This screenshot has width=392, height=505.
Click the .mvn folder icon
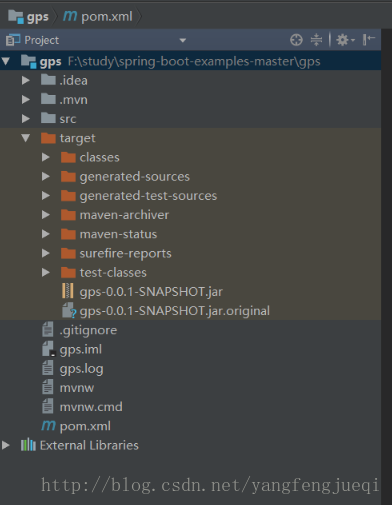point(48,99)
